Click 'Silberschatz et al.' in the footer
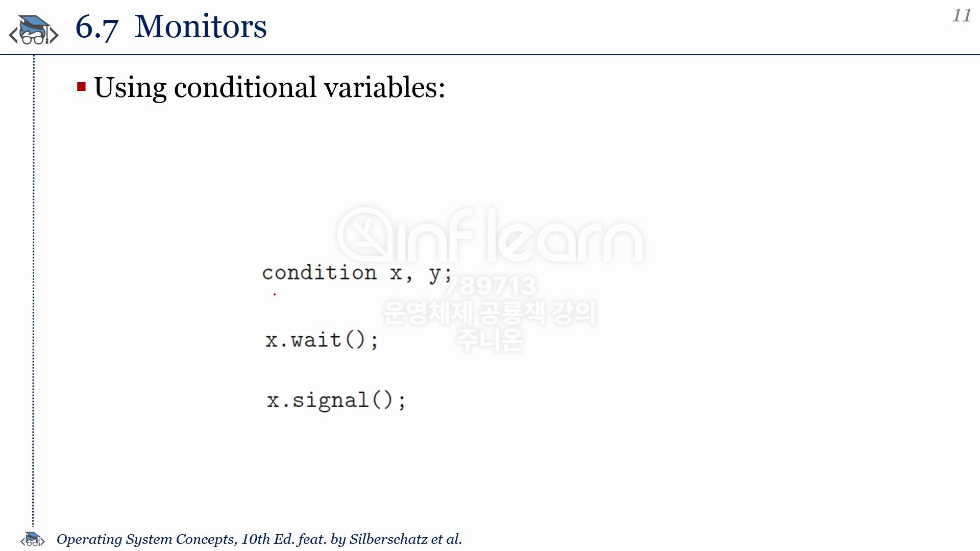980x551 pixels. pos(406,539)
